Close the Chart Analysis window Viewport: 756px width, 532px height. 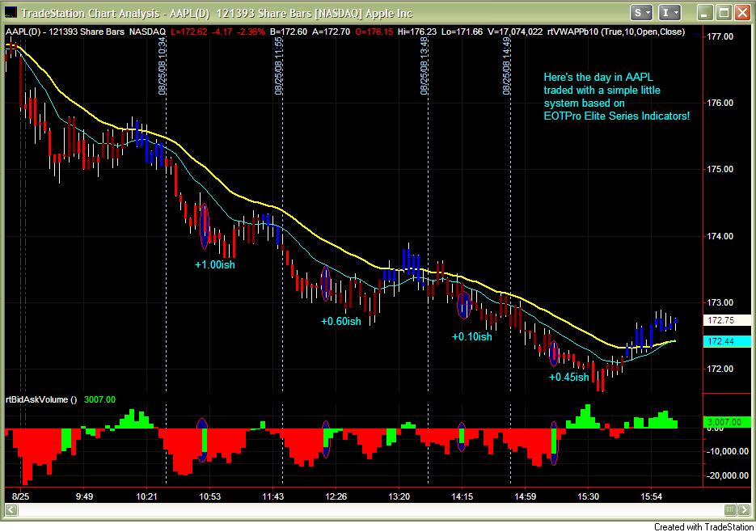[742, 13]
